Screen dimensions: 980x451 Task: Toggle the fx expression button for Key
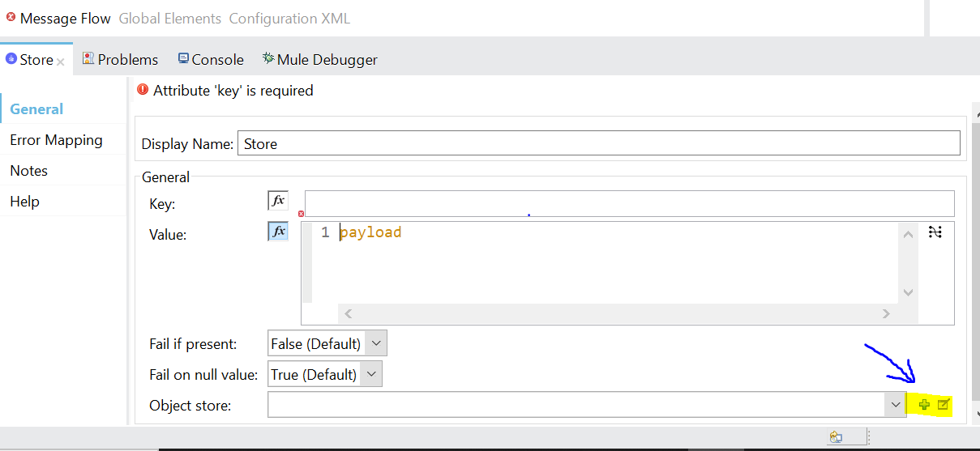[277, 201]
